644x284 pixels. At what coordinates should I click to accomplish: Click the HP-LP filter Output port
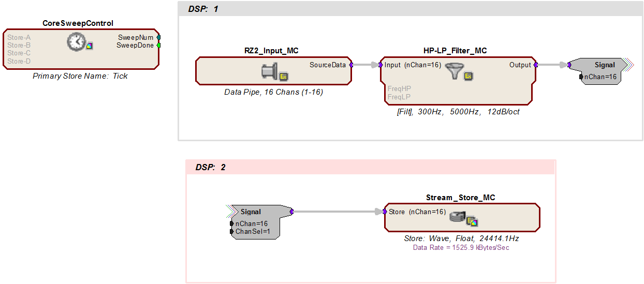[x=535, y=65]
